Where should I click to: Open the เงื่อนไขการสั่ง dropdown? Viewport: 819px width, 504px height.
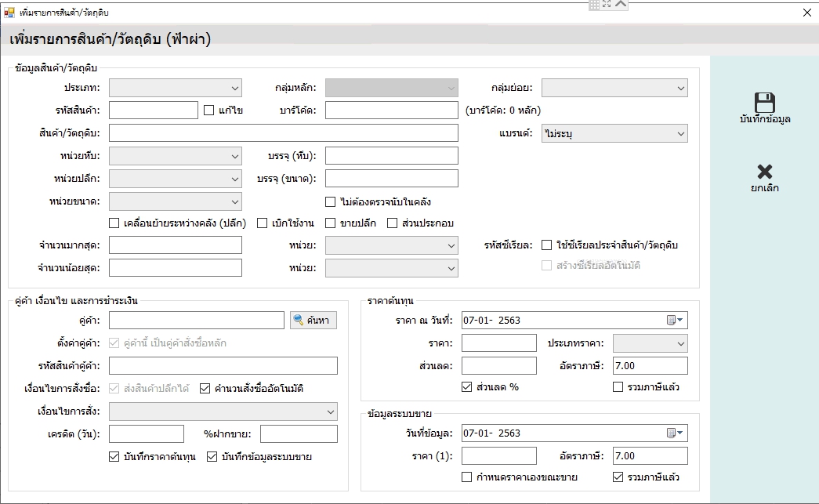pos(223,412)
